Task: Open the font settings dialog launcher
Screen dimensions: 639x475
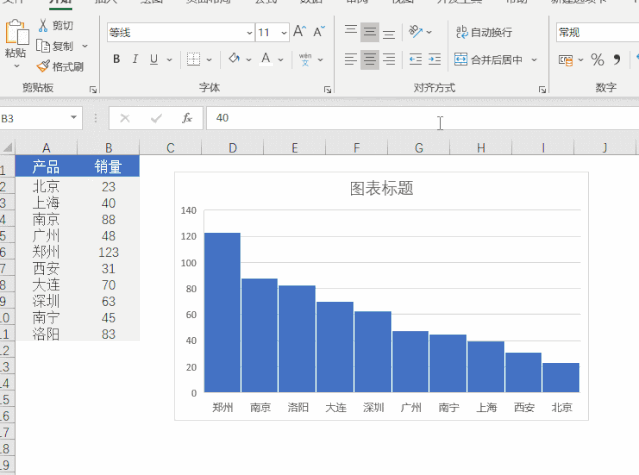Action: point(327,89)
